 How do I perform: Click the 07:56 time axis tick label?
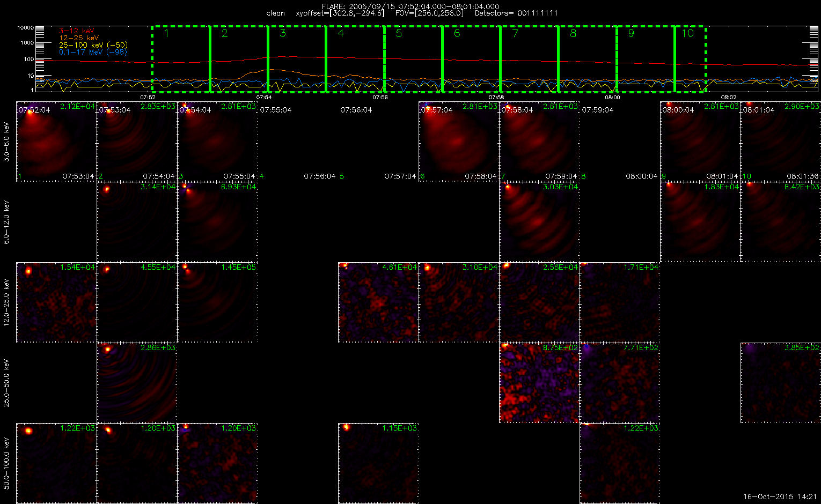380,98
